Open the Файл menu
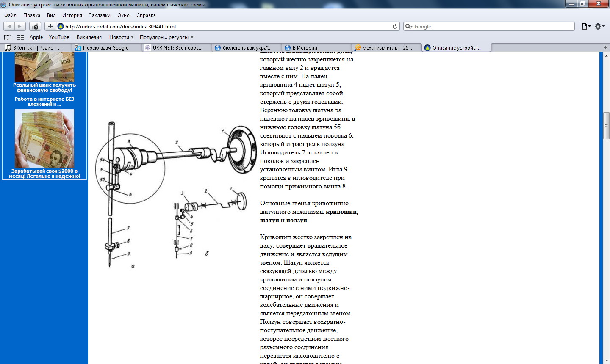Screen dimensions: 610x364 click(x=11, y=15)
